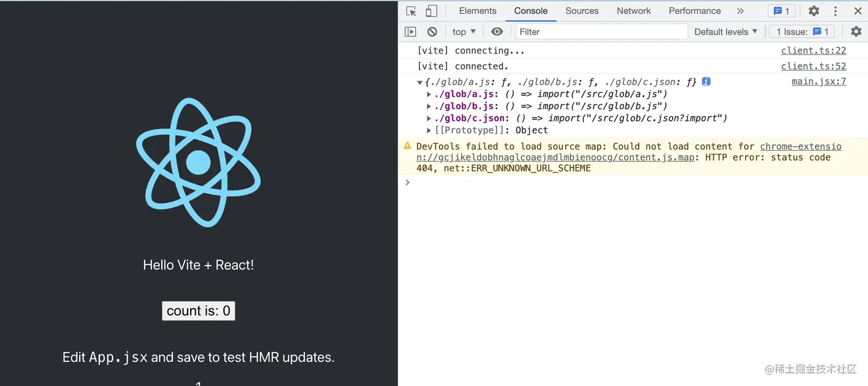Expand the ./glob/a.js entry
The height and width of the screenshot is (386, 868).
pos(429,94)
